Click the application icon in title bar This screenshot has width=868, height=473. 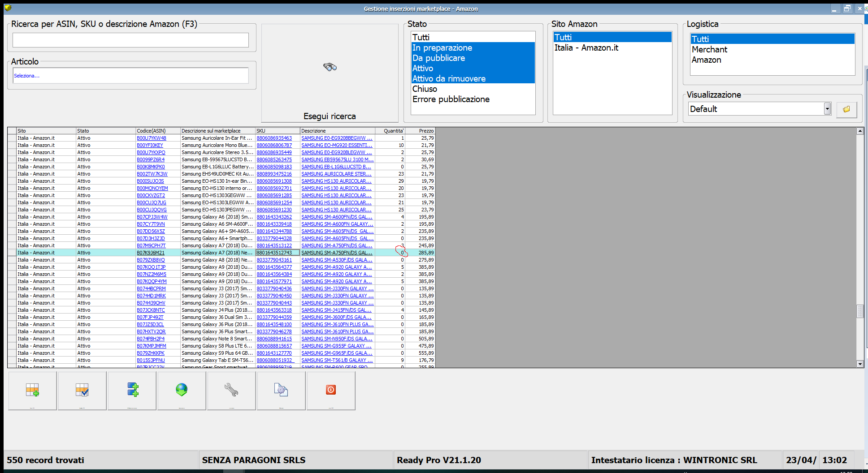(8, 8)
